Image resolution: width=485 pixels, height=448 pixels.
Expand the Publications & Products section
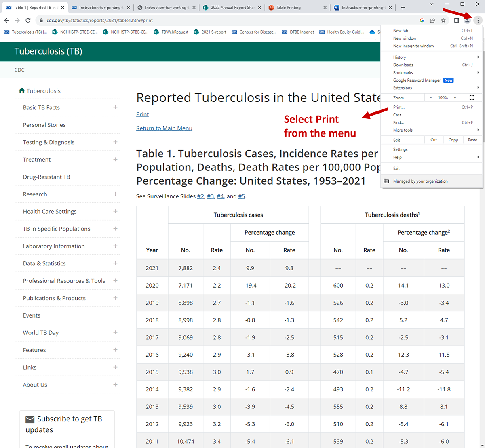coord(115,298)
